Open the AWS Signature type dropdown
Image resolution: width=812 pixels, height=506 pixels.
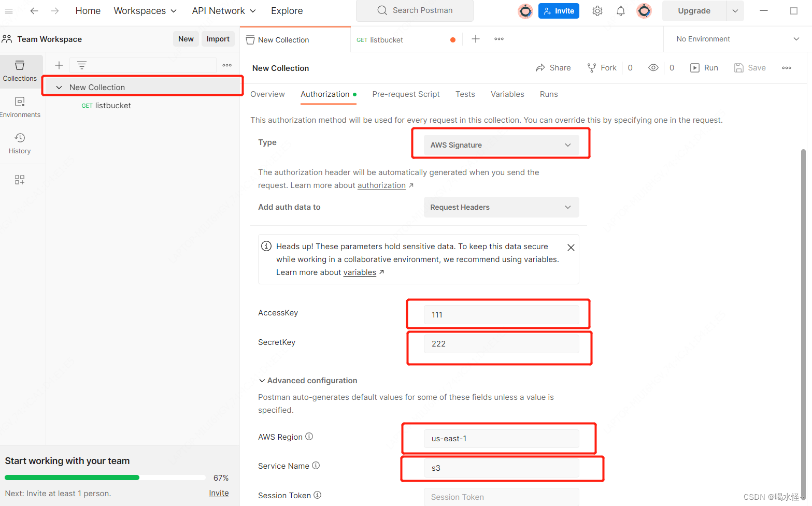point(501,145)
